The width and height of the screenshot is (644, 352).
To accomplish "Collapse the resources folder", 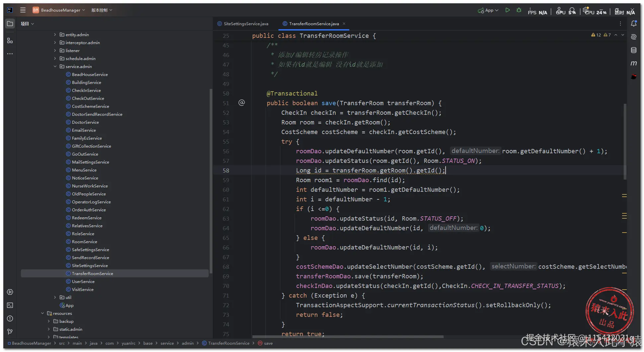I will pyautogui.click(x=42, y=313).
